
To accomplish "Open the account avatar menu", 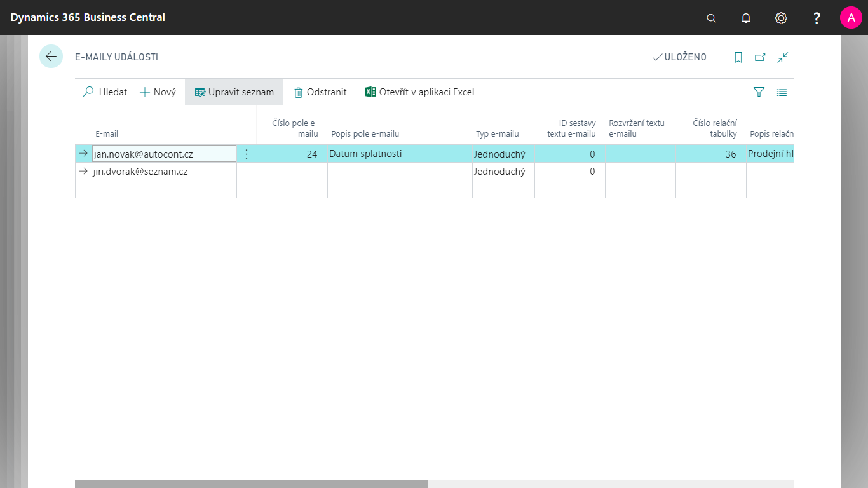I will point(851,17).
